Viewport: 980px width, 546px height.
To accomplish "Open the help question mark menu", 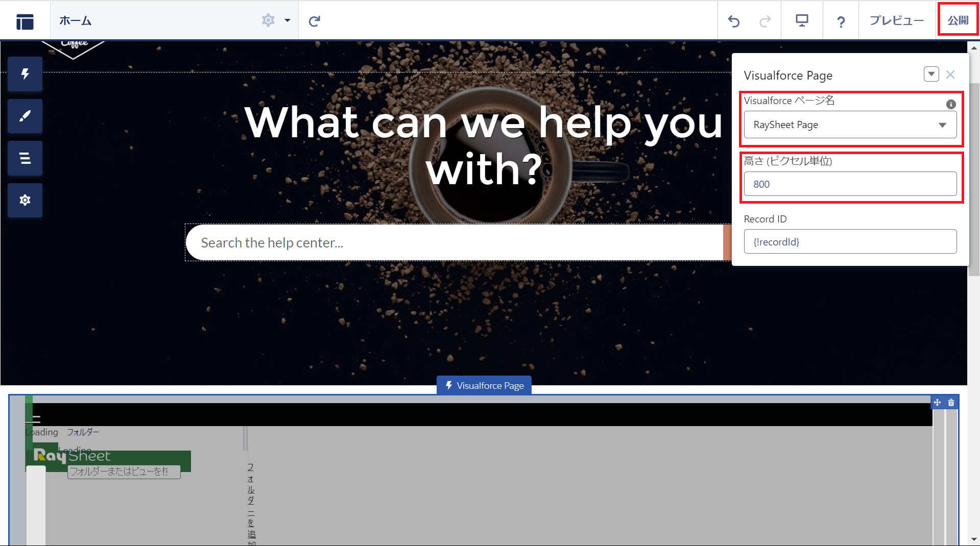I will click(x=841, y=21).
